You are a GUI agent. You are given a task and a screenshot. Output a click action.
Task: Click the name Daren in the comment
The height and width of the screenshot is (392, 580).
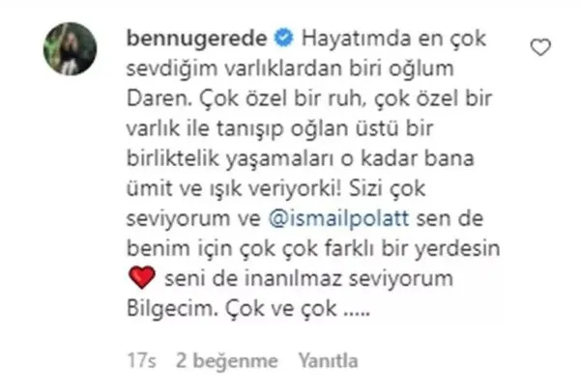pyautogui.click(x=159, y=99)
